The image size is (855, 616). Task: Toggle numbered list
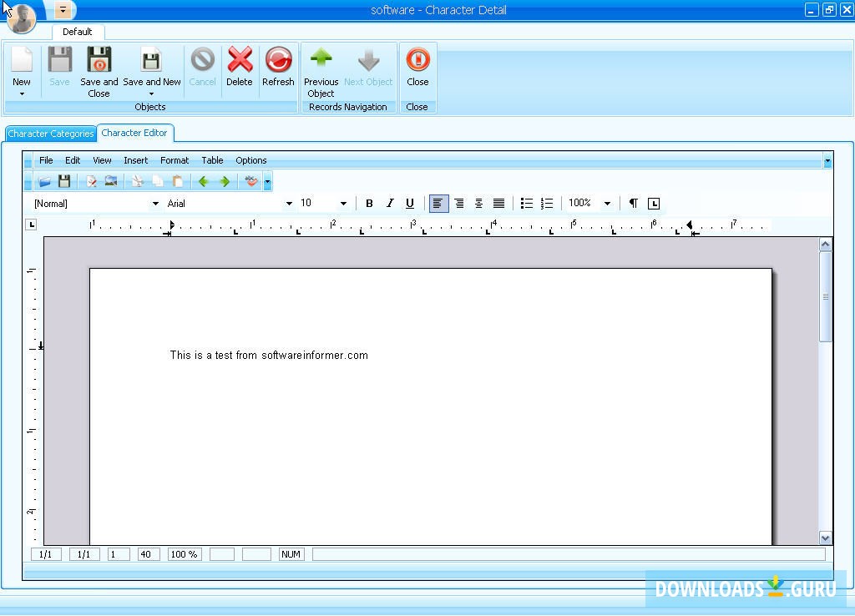pos(546,204)
